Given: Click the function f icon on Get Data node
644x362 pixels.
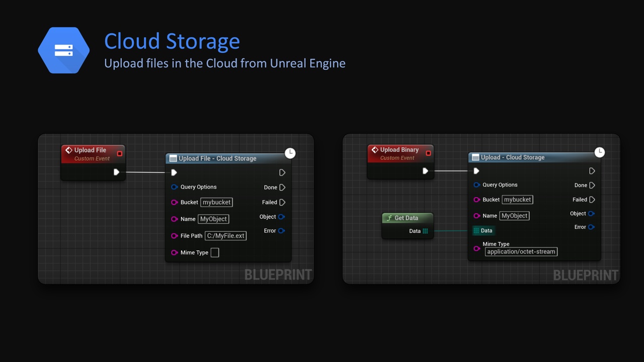Looking at the screenshot, I should point(389,218).
